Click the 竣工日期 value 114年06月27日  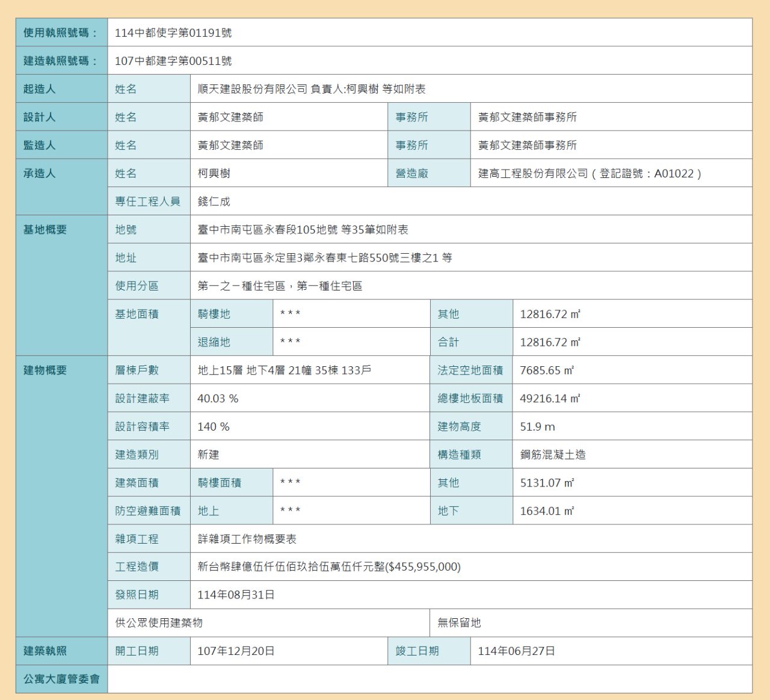[x=516, y=651]
